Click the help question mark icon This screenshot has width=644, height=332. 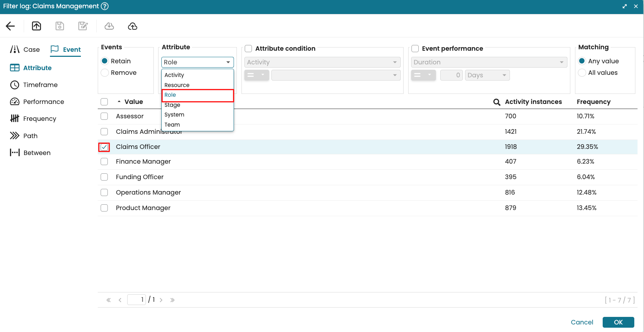point(105,6)
